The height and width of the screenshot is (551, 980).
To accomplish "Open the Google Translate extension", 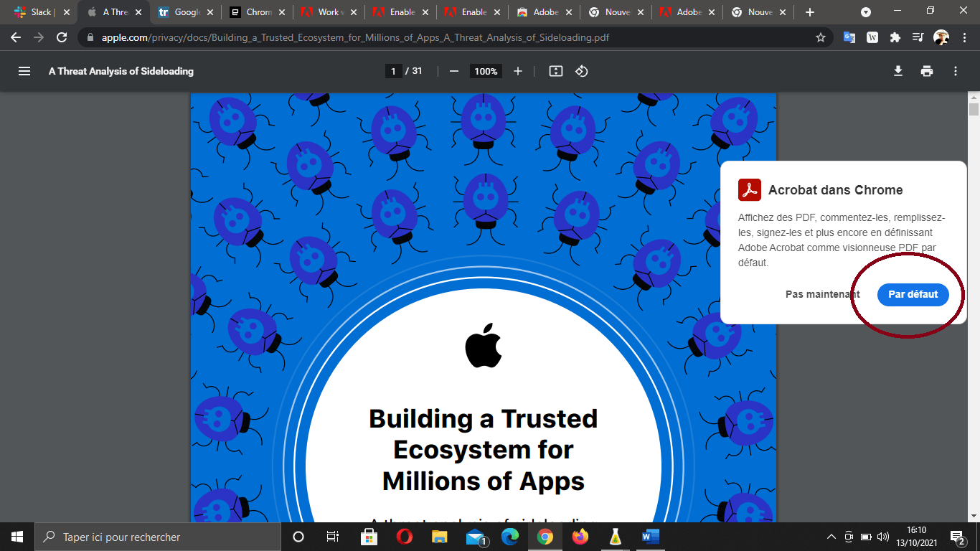I will 849,37.
